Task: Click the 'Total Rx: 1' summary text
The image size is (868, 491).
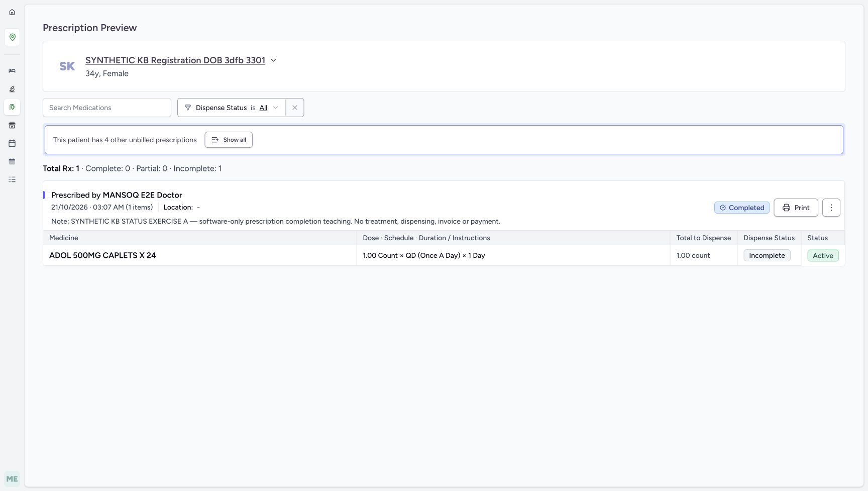Action: [x=61, y=168]
